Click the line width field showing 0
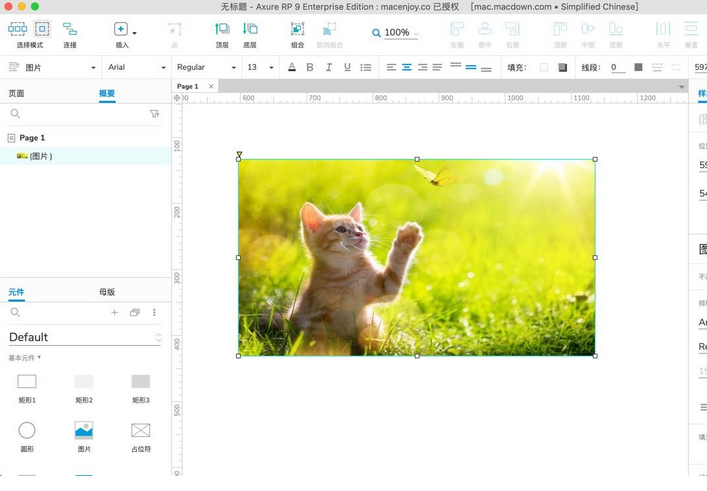 coord(617,68)
